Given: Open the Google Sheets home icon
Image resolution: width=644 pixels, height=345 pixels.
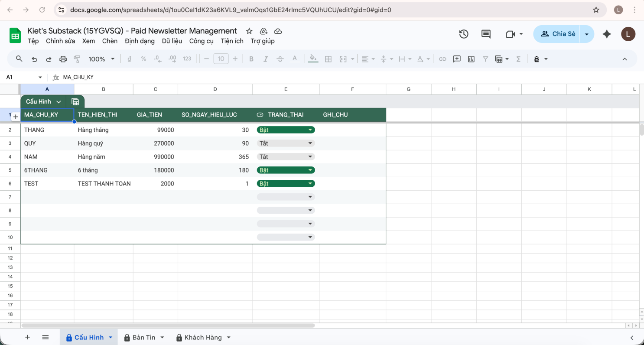Looking at the screenshot, I should [15, 36].
